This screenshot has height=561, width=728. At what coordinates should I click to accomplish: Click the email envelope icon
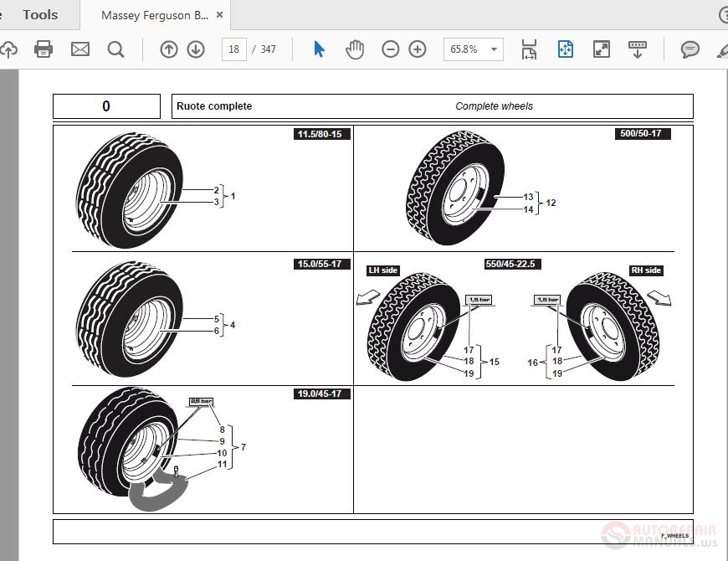point(80,49)
